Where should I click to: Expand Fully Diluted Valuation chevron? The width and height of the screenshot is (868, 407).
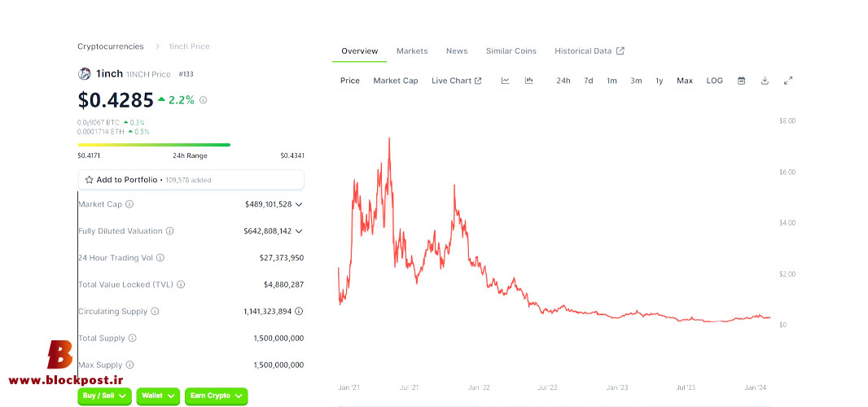click(x=299, y=231)
